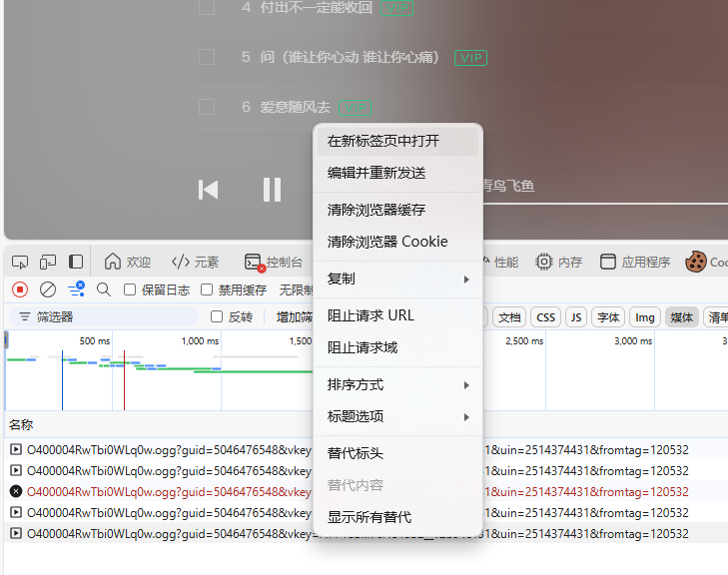Switch to Performance (性能) tab

(x=500, y=263)
